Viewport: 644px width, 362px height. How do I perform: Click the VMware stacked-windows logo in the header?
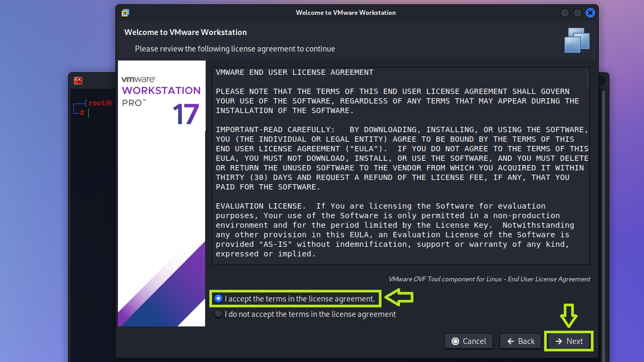[x=577, y=40]
